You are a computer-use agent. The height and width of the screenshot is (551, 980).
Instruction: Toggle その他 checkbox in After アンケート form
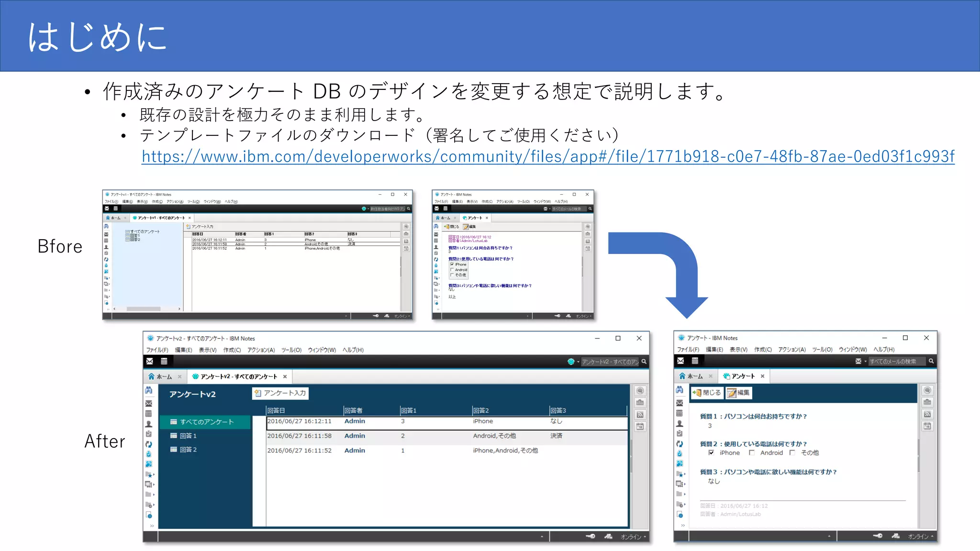point(792,452)
